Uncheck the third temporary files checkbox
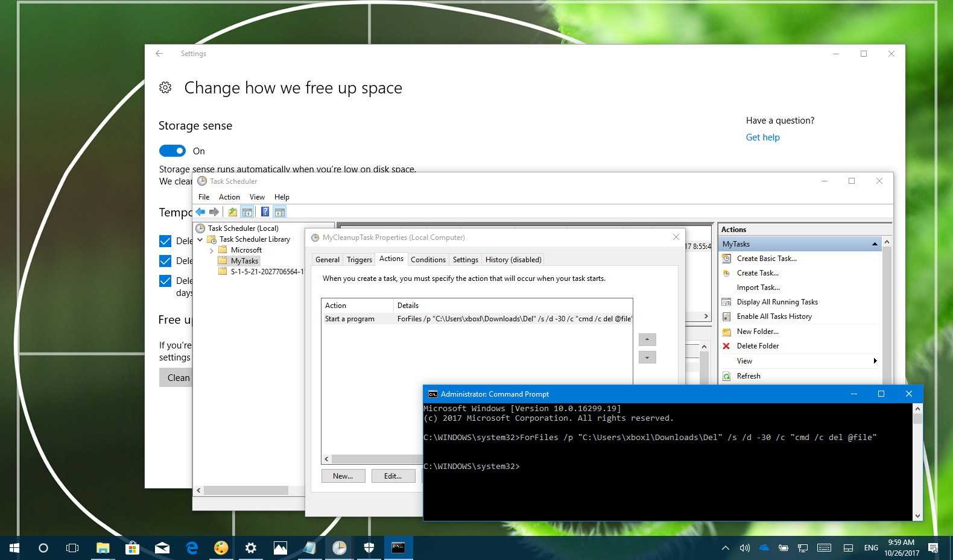This screenshot has width=953, height=560. pos(165,281)
